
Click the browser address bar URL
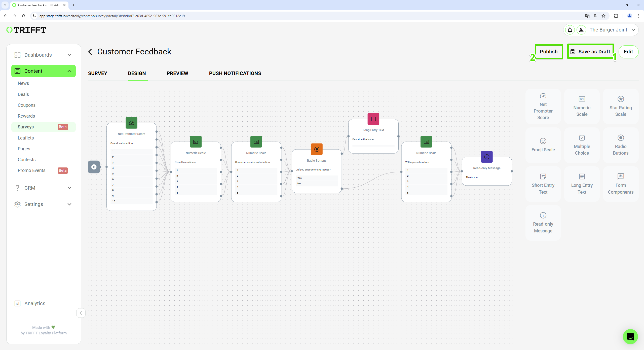point(112,16)
